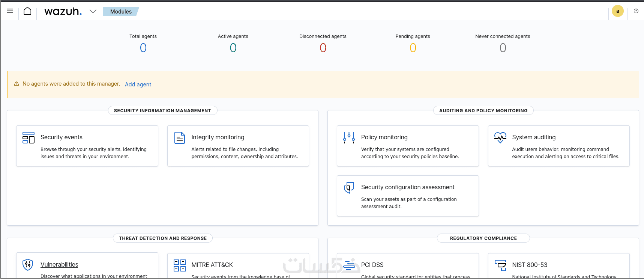Click the Disconnected agents count

[x=323, y=48]
